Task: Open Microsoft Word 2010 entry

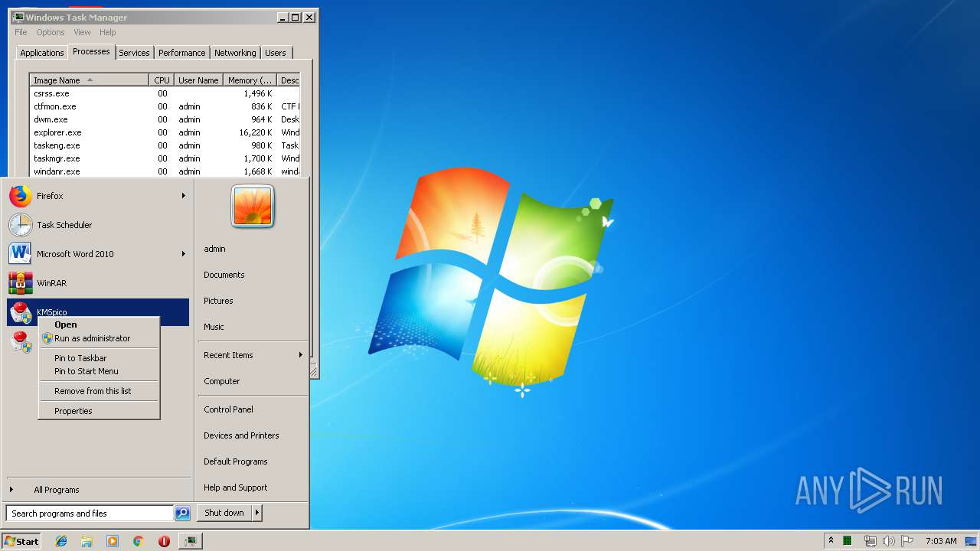Action: coord(98,254)
